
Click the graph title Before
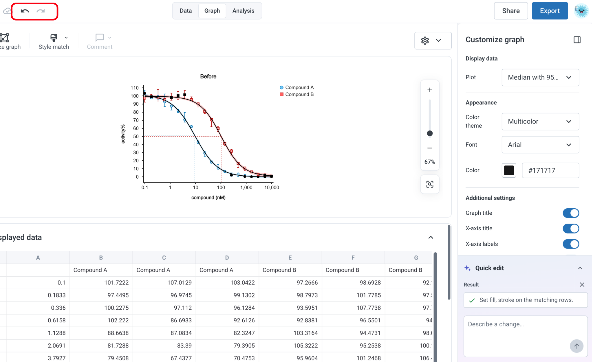click(x=208, y=76)
